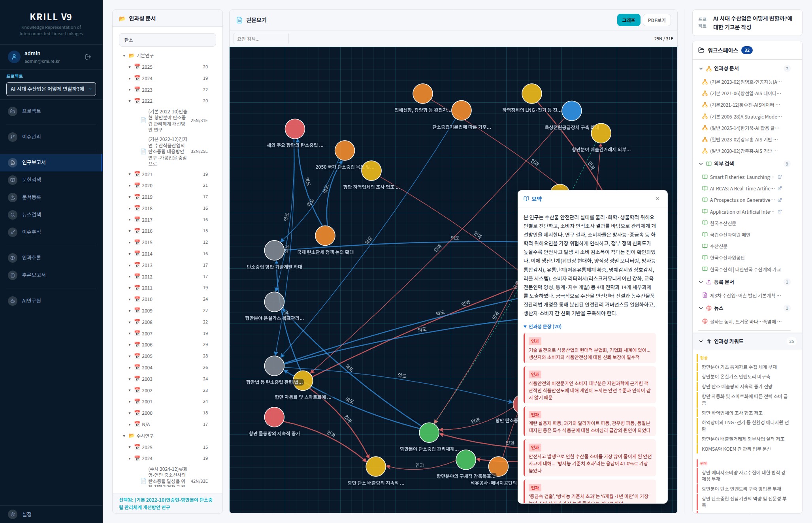Close the 요약 summary popup
Screen dimensions: 812x523
coord(658,199)
